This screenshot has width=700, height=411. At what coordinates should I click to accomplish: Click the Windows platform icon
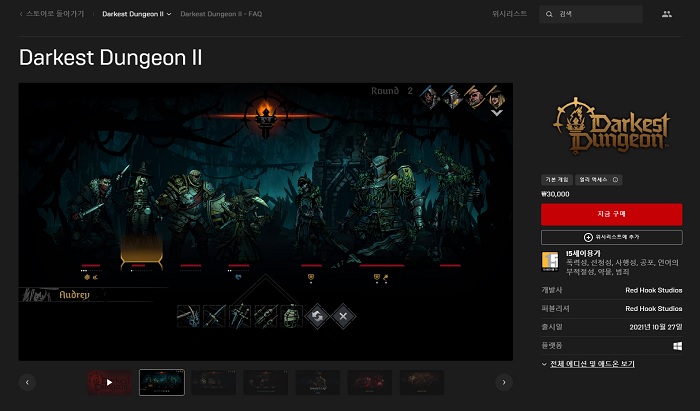point(677,345)
